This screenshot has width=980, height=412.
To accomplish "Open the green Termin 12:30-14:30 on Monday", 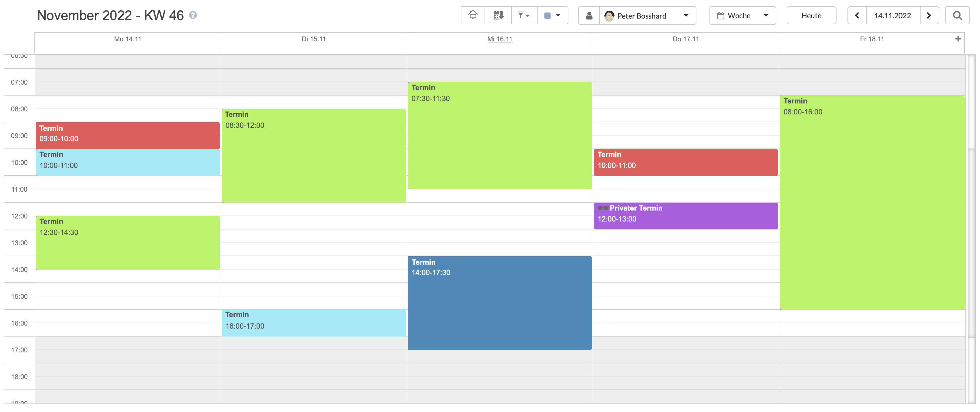I will [128, 243].
